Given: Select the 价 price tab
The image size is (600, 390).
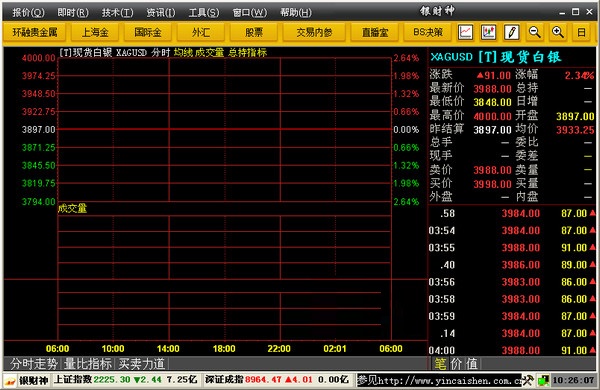Looking at the screenshot, I should (456, 364).
